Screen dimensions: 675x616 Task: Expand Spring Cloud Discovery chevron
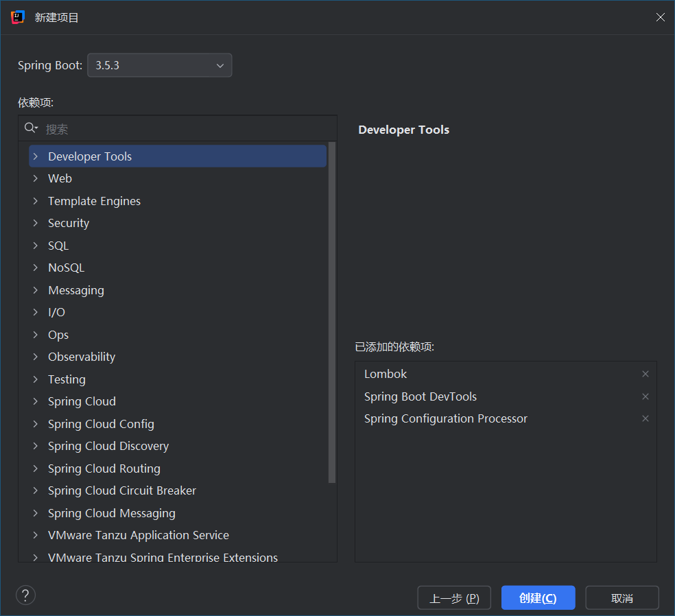click(36, 446)
